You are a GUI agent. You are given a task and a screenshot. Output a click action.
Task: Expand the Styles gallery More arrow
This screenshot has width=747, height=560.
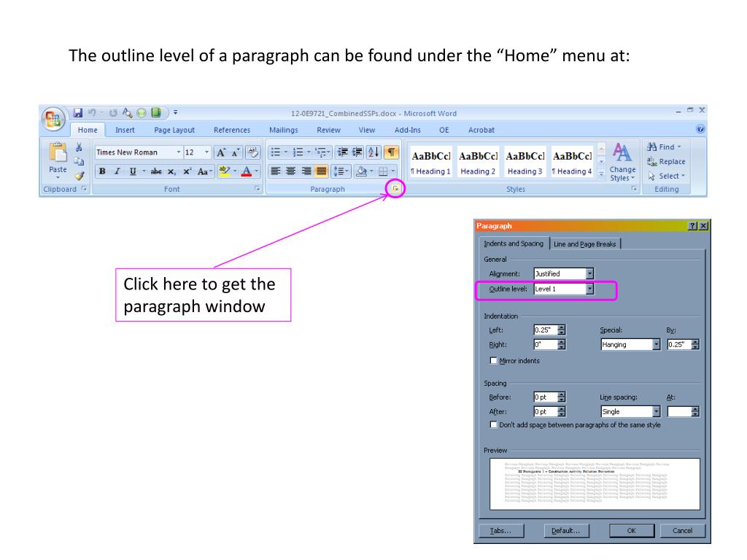pos(601,175)
